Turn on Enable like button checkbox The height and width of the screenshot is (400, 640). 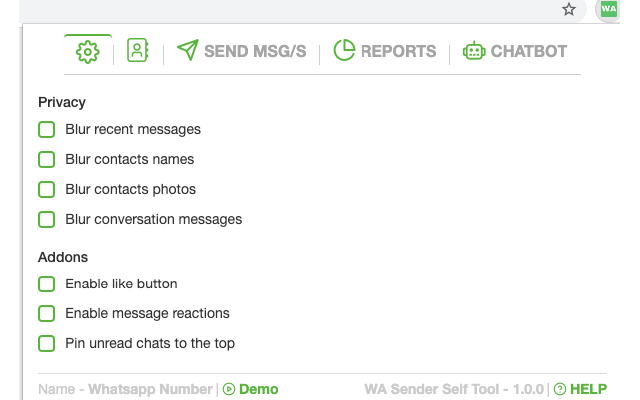46,284
